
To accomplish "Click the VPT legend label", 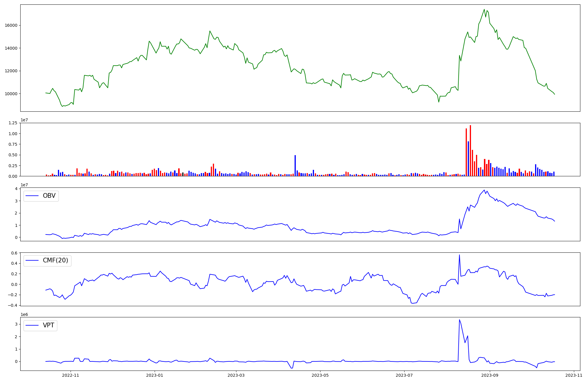I will 49,325.
